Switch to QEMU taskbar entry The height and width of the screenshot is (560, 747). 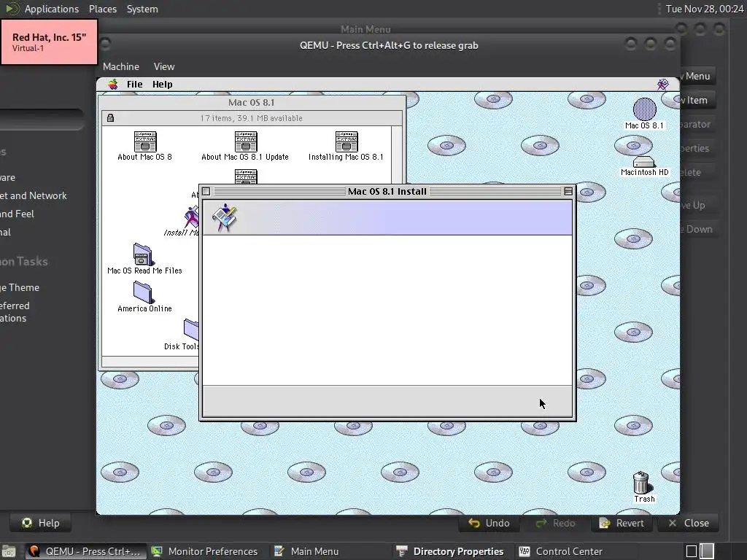pyautogui.click(x=86, y=551)
